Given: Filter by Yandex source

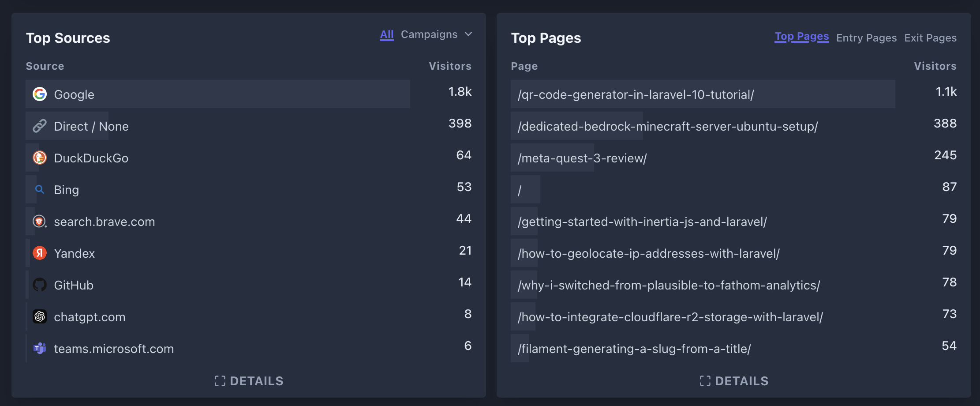Looking at the screenshot, I should [74, 253].
